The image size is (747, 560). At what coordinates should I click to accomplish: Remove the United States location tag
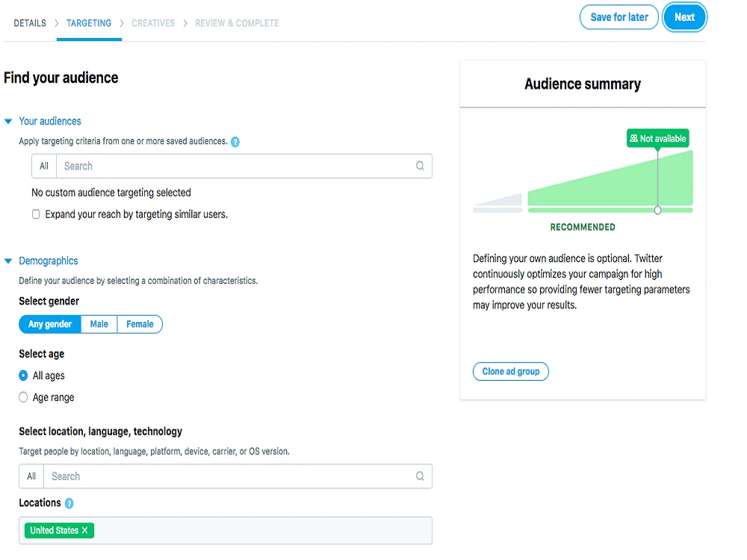pos(84,530)
